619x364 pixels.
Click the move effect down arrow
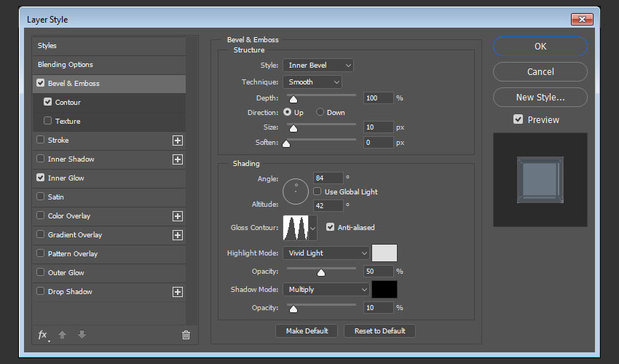[x=82, y=335]
